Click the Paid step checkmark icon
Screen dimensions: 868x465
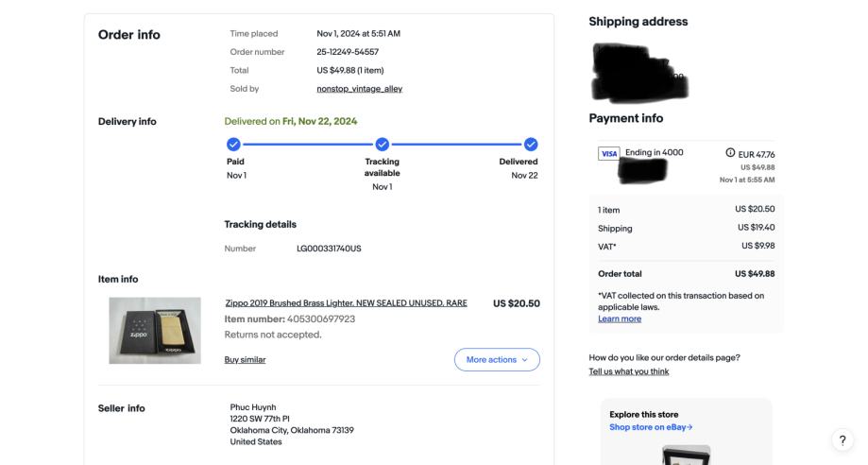(233, 145)
